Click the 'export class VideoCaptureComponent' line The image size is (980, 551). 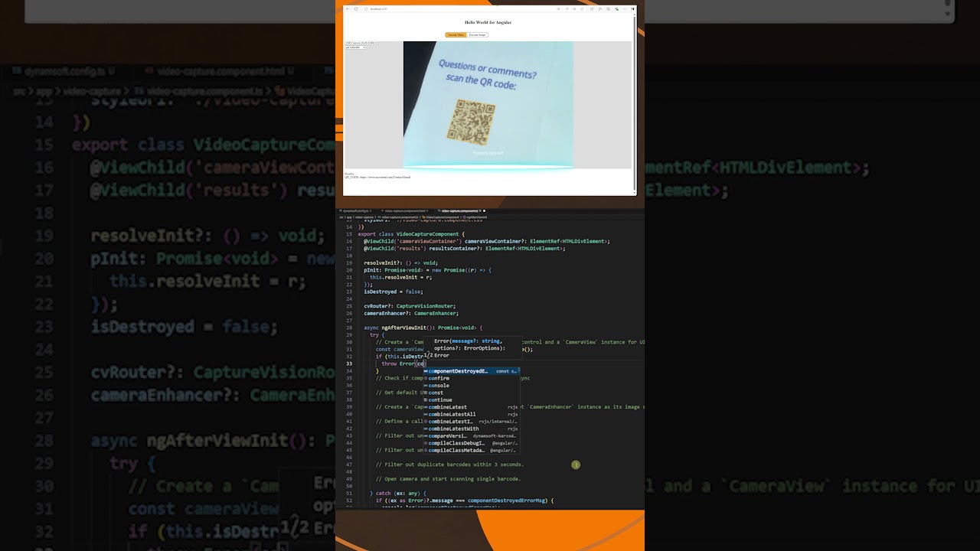pyautogui.click(x=411, y=234)
